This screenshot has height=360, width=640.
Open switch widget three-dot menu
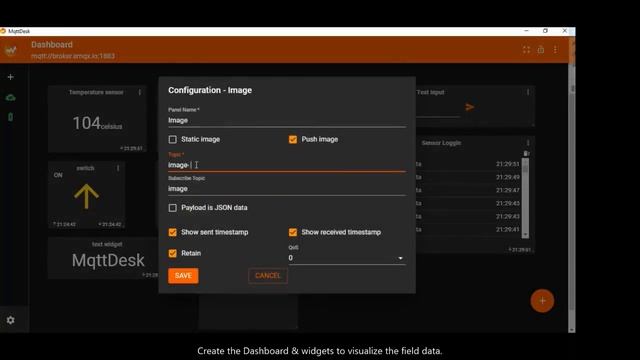pyautogui.click(x=118, y=168)
